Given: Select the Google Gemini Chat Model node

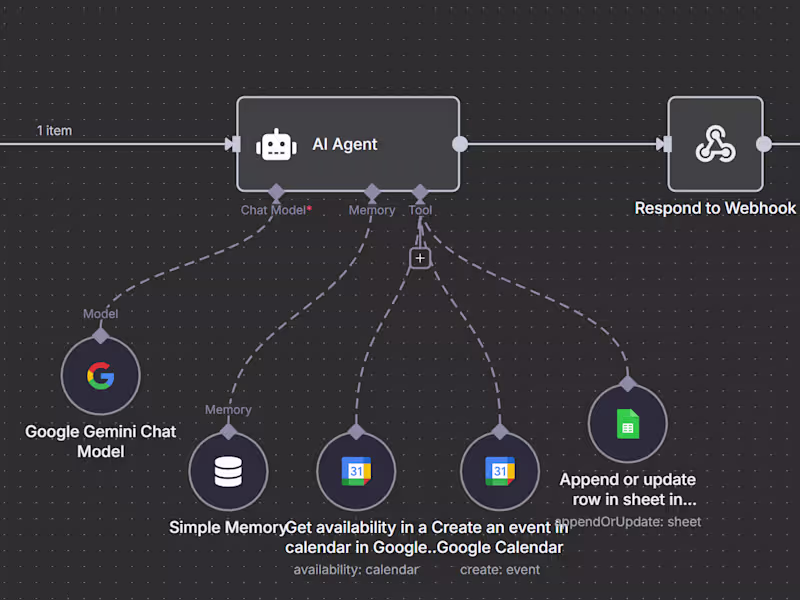Looking at the screenshot, I should click(x=101, y=376).
